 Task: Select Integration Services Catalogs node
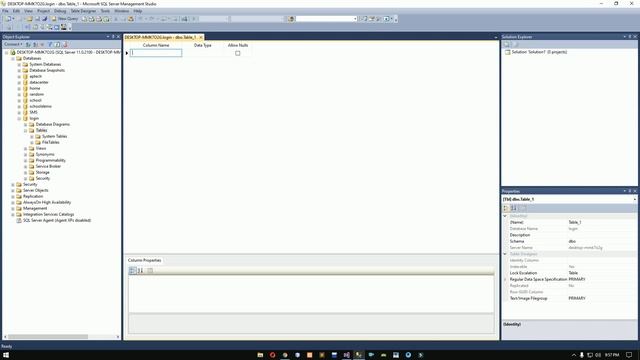(49, 214)
